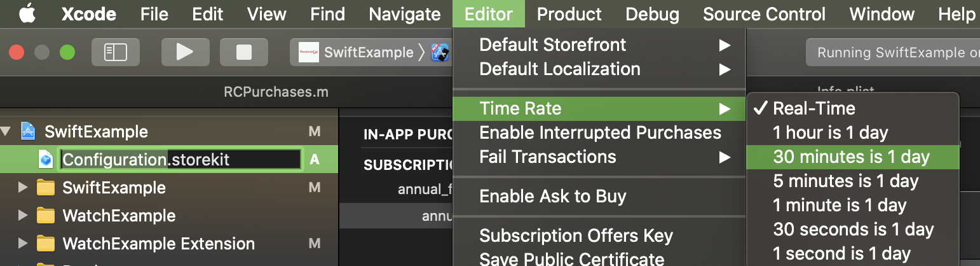Open the View menu
Image resolution: width=980 pixels, height=266 pixels.
click(x=266, y=14)
